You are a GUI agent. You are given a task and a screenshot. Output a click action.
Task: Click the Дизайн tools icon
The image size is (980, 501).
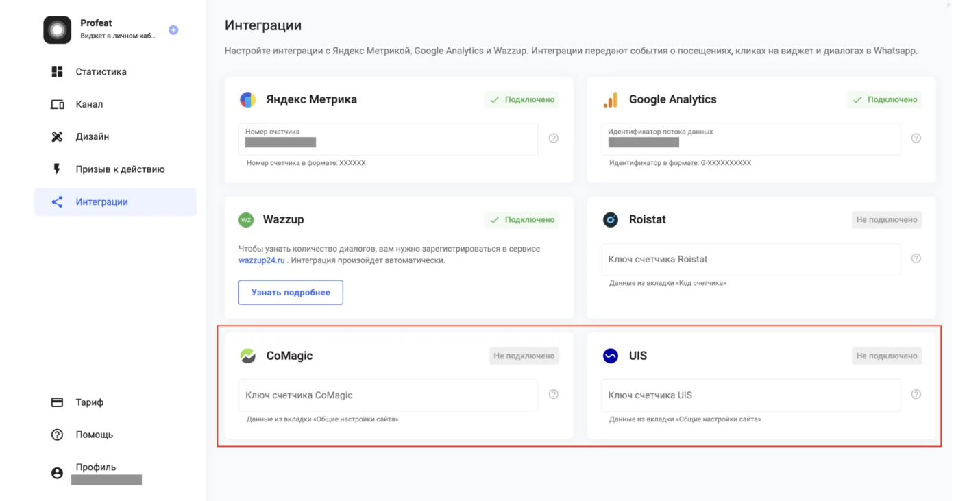click(58, 137)
